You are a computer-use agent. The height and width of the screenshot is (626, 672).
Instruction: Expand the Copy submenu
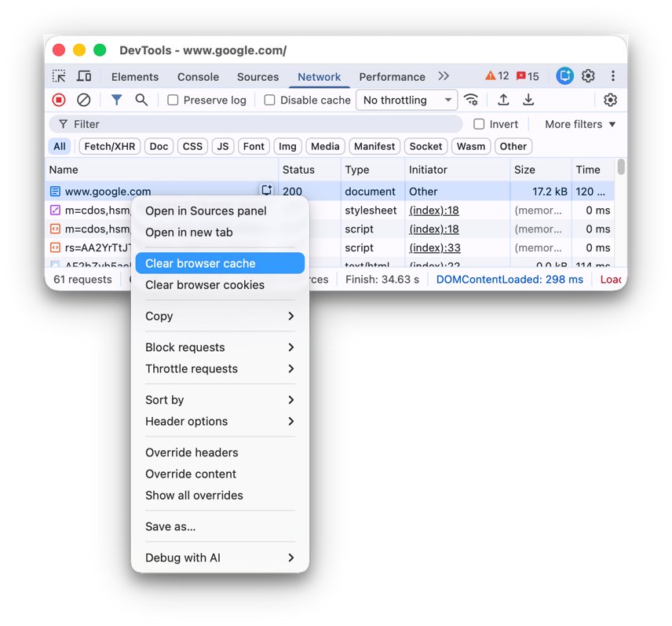220,316
